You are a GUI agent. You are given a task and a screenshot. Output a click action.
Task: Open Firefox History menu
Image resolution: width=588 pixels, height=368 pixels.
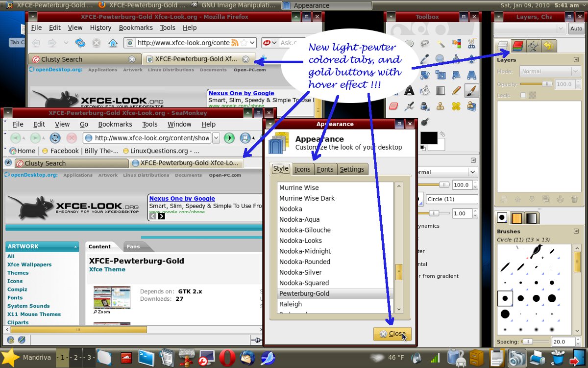pyautogui.click(x=100, y=27)
